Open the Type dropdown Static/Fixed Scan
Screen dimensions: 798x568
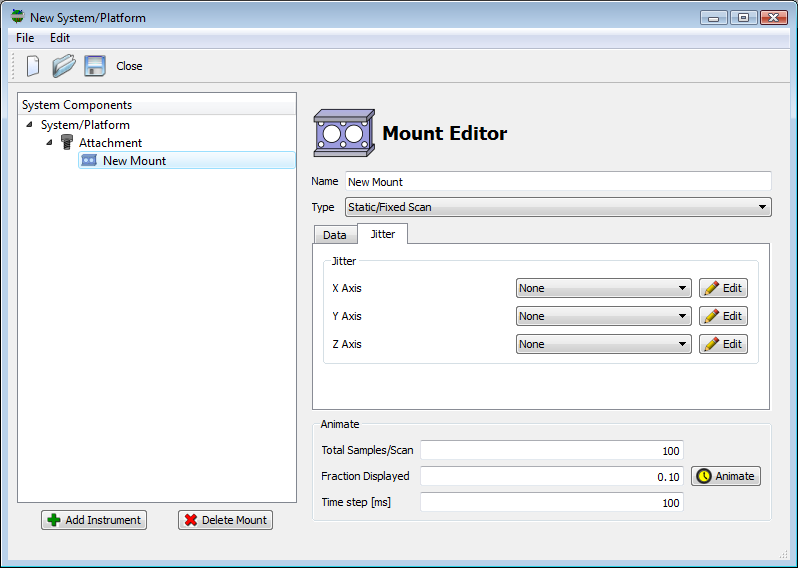557,207
